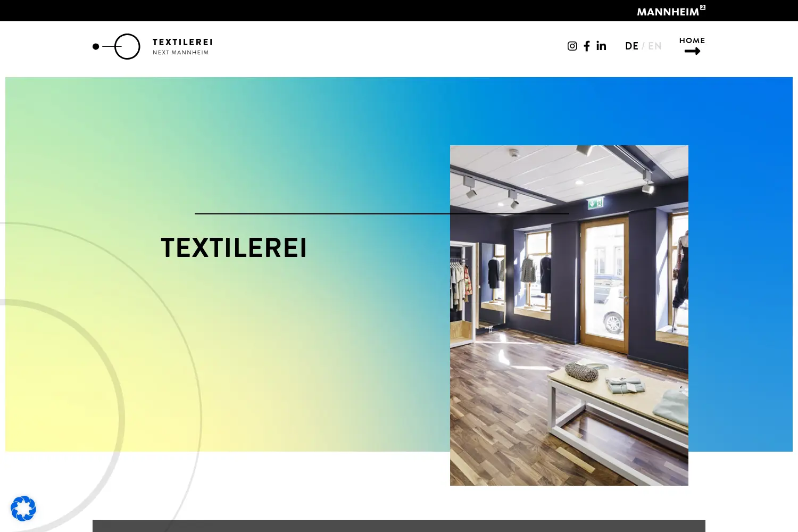Click the shop interior photo

coord(569,315)
